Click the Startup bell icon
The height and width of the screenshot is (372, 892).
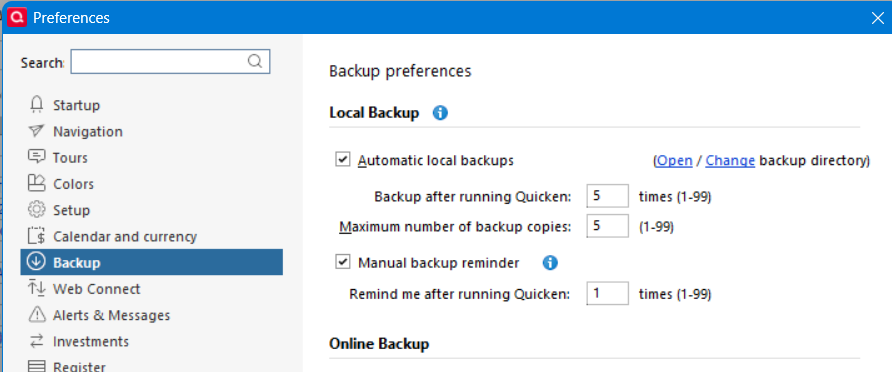[x=36, y=105]
